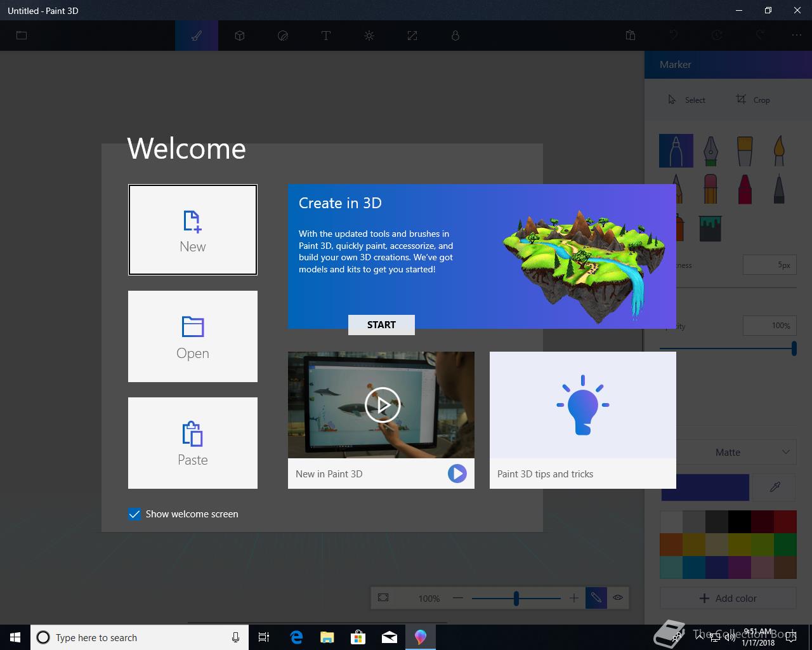812x650 pixels.
Task: Switch to the 3D objects cube tab
Action: pos(240,36)
